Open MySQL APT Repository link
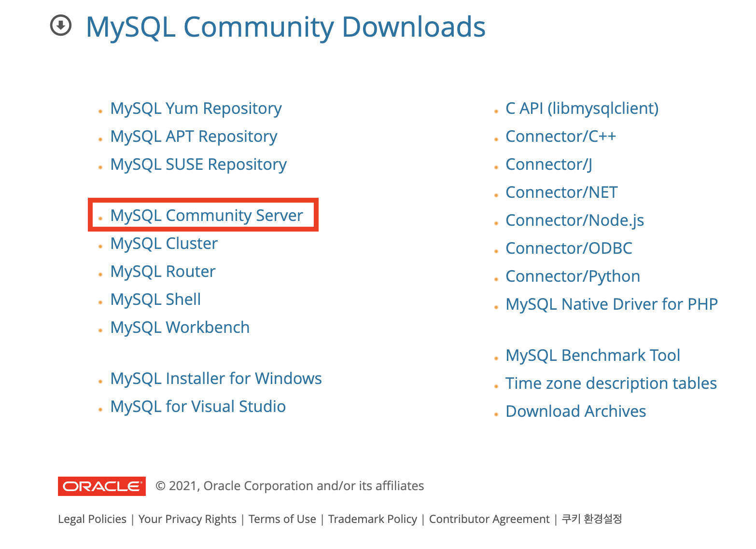 pyautogui.click(x=194, y=137)
